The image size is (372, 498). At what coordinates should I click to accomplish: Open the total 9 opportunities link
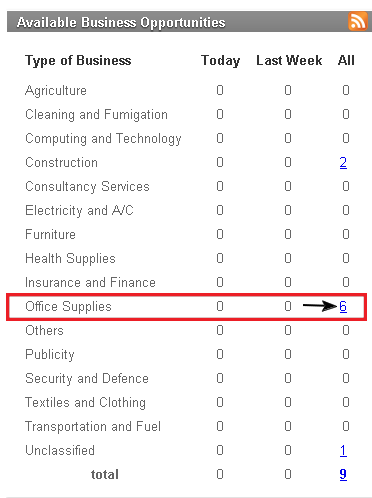pyautogui.click(x=343, y=474)
